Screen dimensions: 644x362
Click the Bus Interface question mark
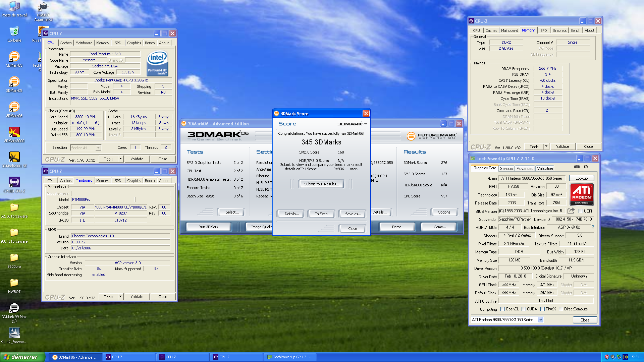point(593,227)
